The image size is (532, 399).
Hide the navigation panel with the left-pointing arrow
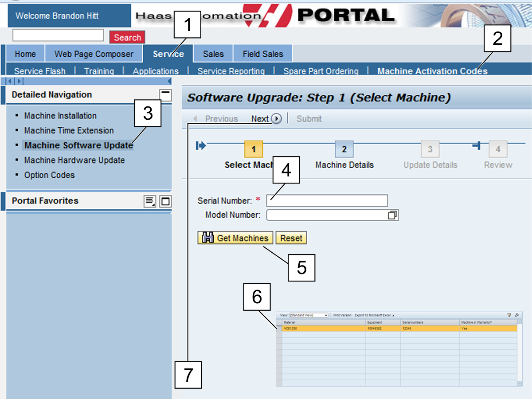click(x=169, y=81)
